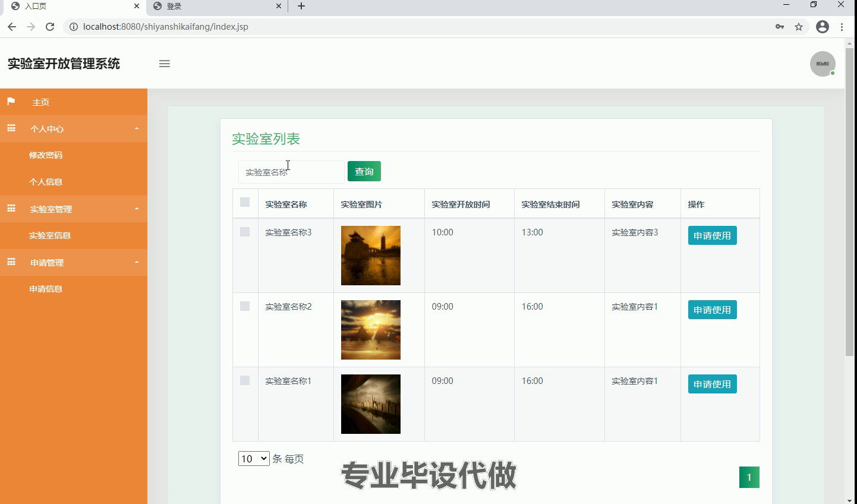857x504 pixels.
Task: Tick the select-all checkbox in table header
Action: point(245,202)
